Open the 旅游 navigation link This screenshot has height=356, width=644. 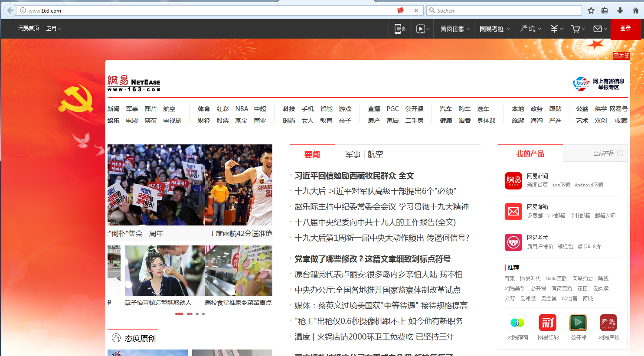pyautogui.click(x=518, y=121)
